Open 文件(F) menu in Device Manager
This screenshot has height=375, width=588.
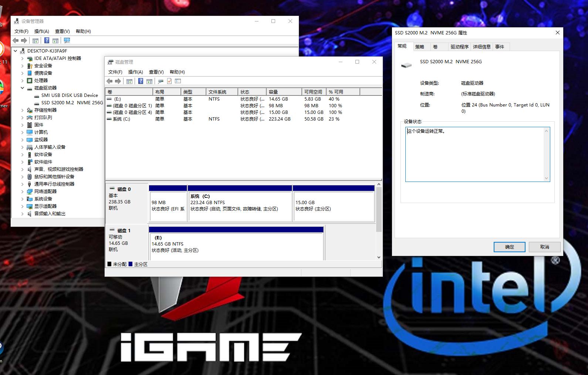click(21, 31)
